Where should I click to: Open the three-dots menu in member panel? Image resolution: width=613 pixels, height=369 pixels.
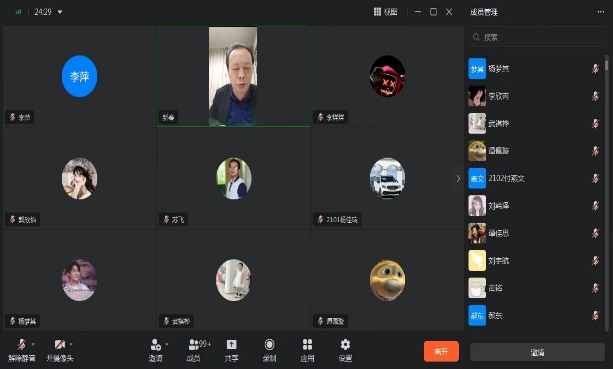[601, 12]
